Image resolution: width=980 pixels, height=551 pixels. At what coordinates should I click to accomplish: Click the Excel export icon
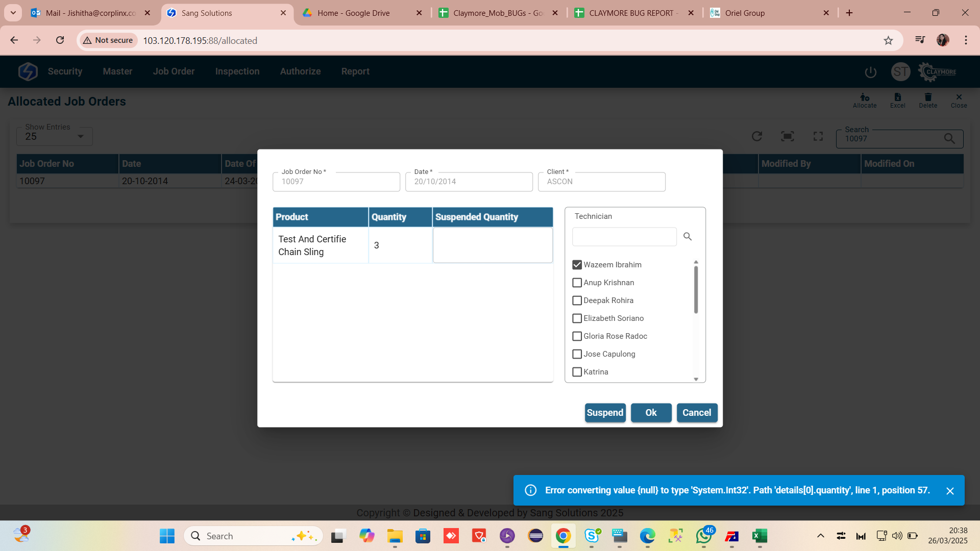click(x=897, y=100)
